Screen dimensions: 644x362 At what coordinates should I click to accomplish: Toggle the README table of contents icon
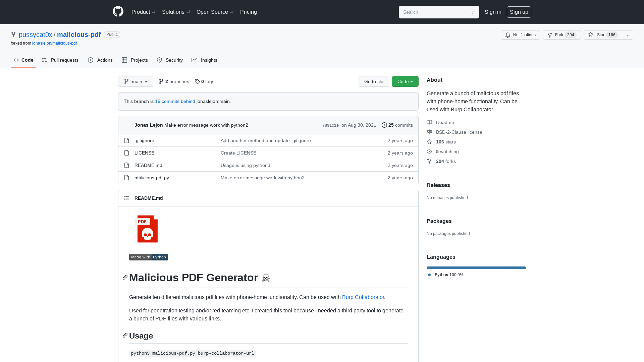tap(126, 198)
